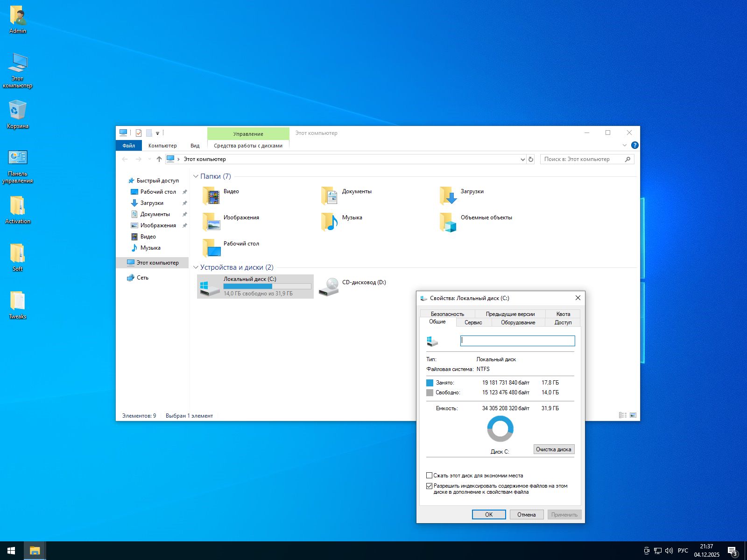Viewport: 747px width, 560px height.
Task: Click the Очистка диска button
Action: (553, 449)
